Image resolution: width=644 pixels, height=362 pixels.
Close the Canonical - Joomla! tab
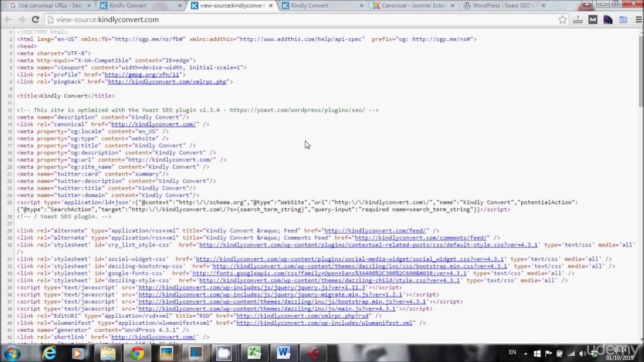(x=452, y=6)
